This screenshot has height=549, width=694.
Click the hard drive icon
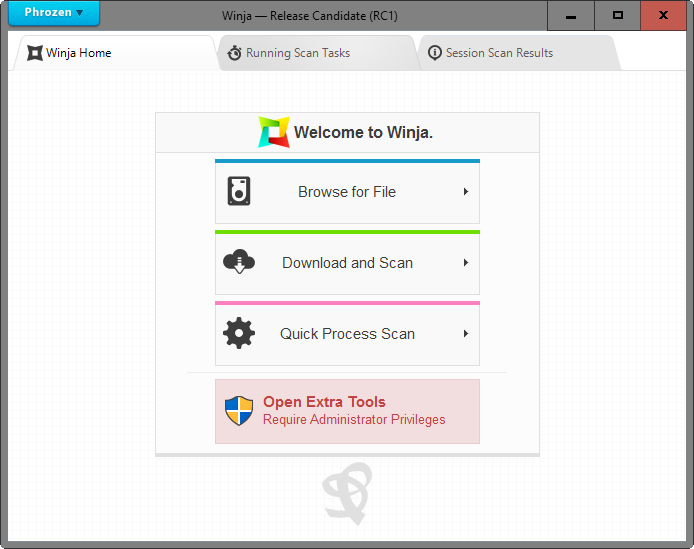pyautogui.click(x=239, y=191)
